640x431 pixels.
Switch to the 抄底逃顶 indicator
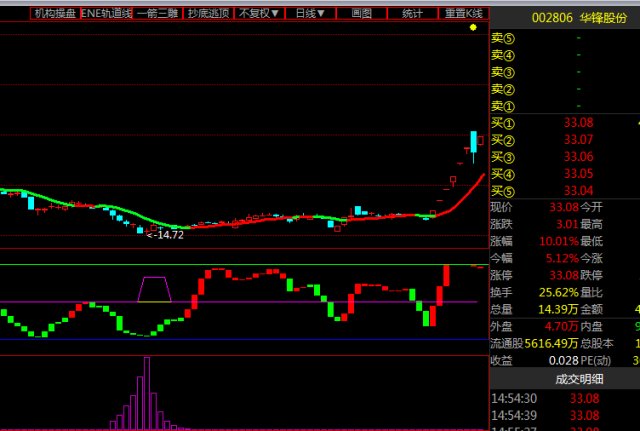click(x=208, y=13)
